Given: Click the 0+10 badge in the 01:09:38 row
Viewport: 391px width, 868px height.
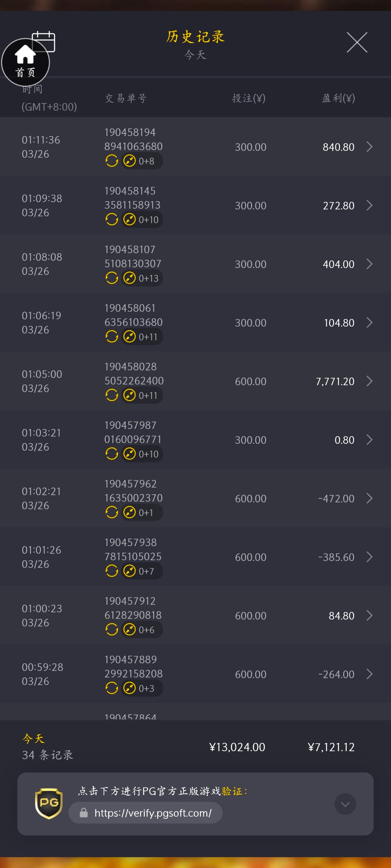Looking at the screenshot, I should [142, 220].
